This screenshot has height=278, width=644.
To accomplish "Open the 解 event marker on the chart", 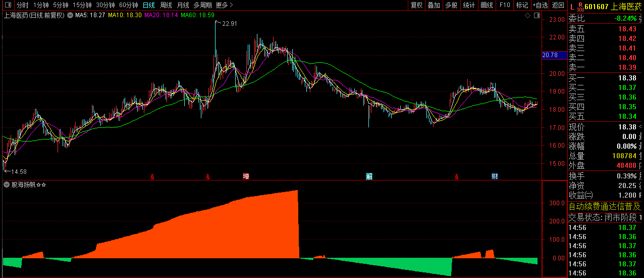I will tap(369, 176).
